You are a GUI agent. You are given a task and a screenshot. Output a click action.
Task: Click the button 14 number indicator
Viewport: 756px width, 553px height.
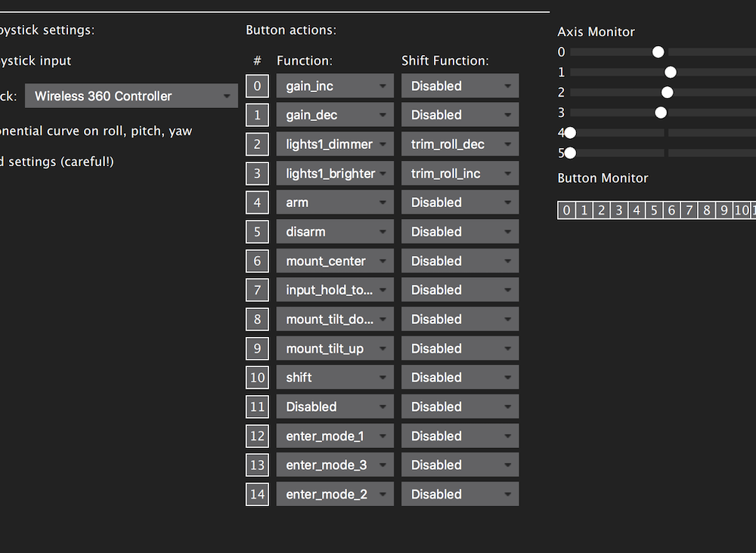click(257, 494)
